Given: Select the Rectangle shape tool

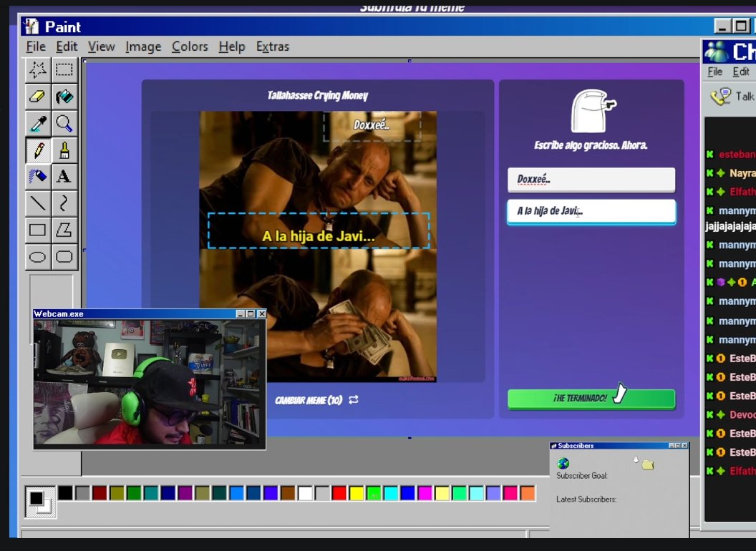Looking at the screenshot, I should coord(38,230).
